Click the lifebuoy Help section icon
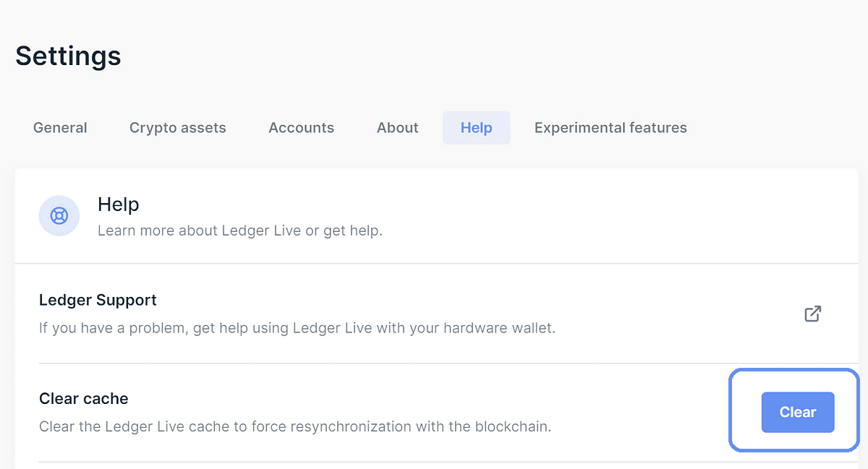 coord(59,215)
